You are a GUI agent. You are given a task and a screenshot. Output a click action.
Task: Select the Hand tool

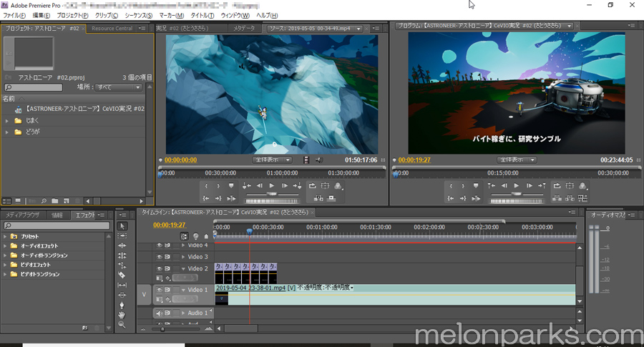(x=122, y=315)
